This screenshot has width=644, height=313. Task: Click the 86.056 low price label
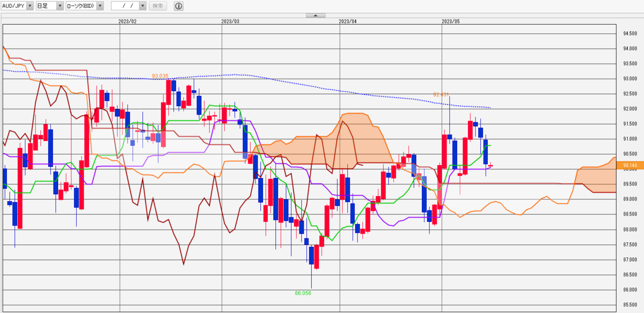(x=303, y=293)
